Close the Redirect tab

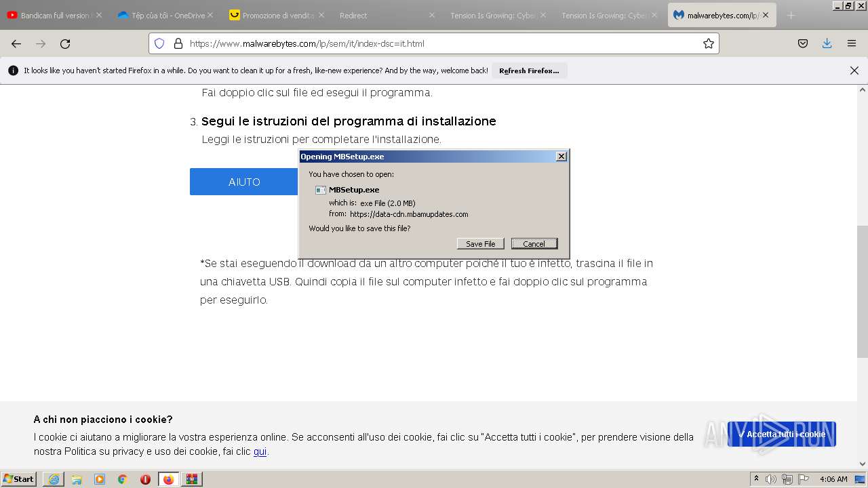pos(432,15)
